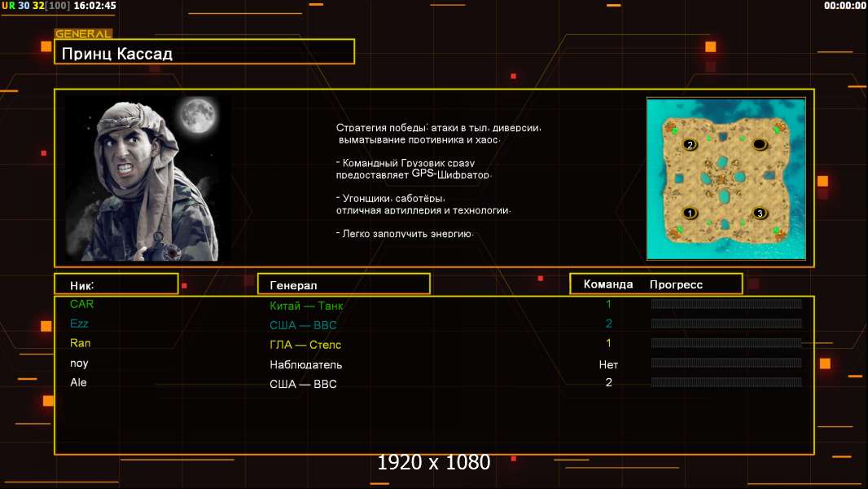The image size is (868, 489).
Task: Click Ran's loading progress bar
Action: [726, 343]
